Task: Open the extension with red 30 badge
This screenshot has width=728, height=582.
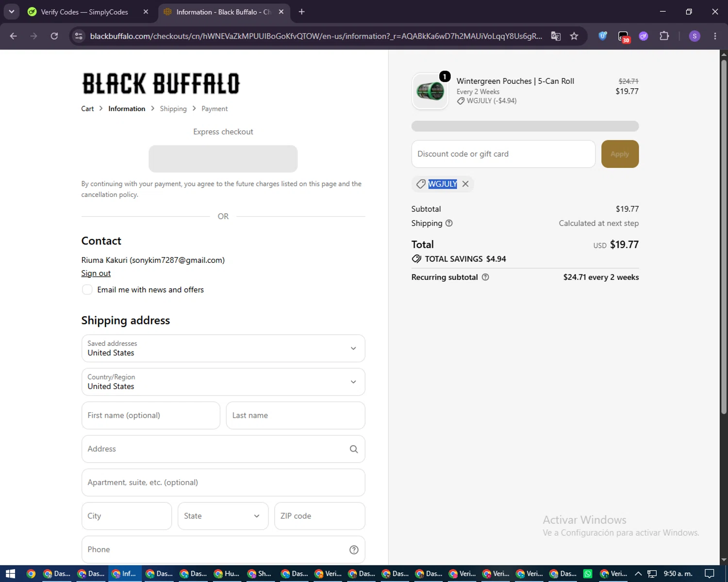Action: tap(623, 36)
